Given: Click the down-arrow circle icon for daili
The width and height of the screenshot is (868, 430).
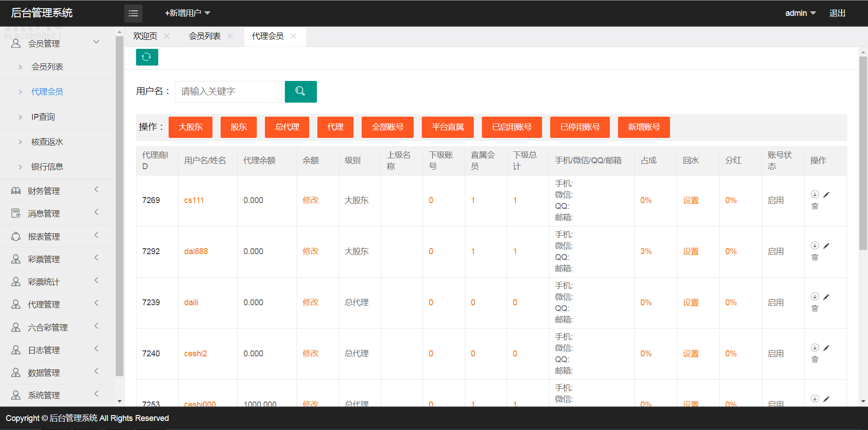Looking at the screenshot, I should [x=815, y=297].
